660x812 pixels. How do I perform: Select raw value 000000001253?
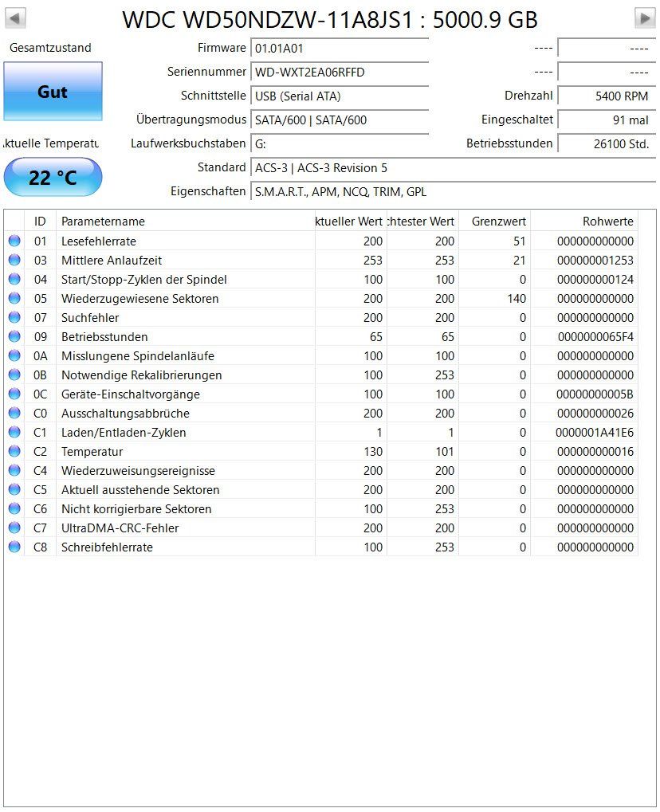point(595,260)
